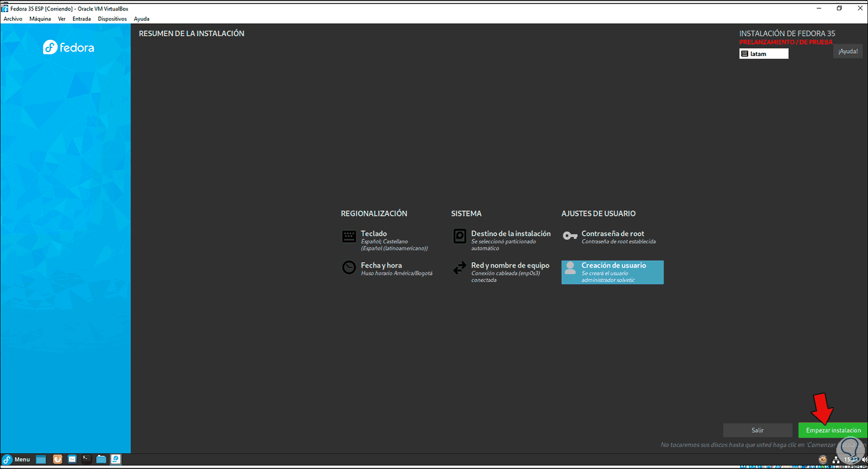Open Red y nombre de equipo
The image size is (868, 469).
click(501, 272)
